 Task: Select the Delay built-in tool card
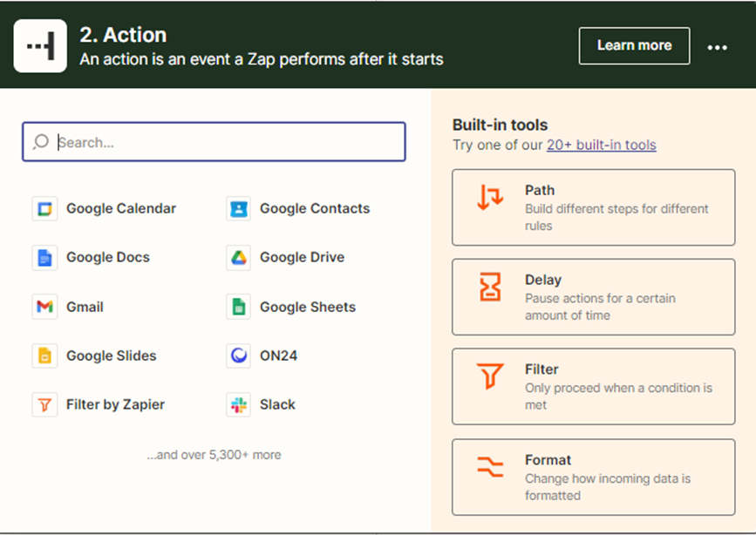594,297
